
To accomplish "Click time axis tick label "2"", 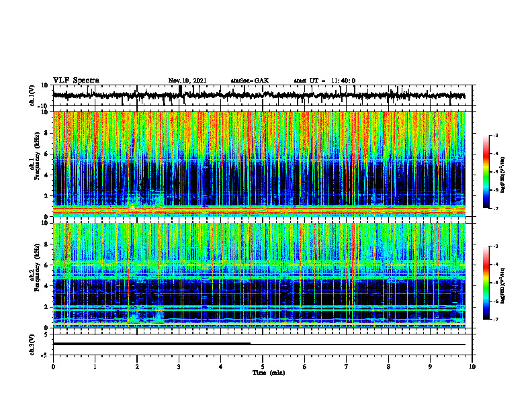I will 137,367.
